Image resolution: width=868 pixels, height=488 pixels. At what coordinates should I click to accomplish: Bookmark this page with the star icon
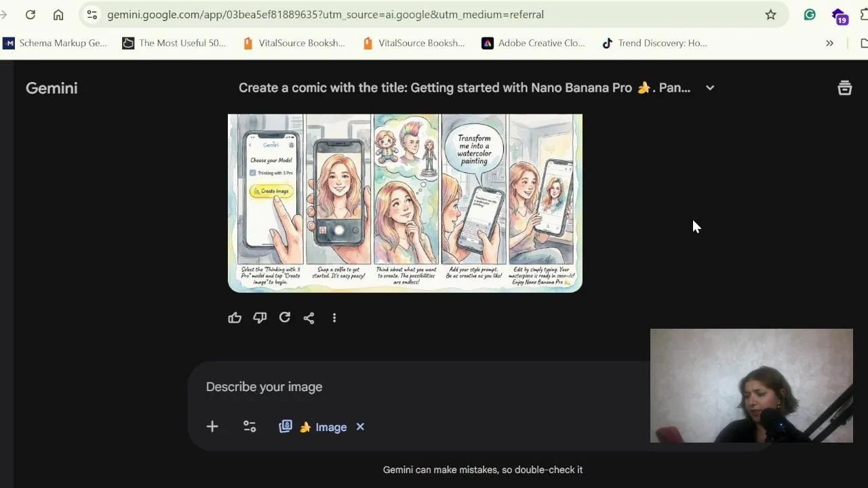click(770, 14)
